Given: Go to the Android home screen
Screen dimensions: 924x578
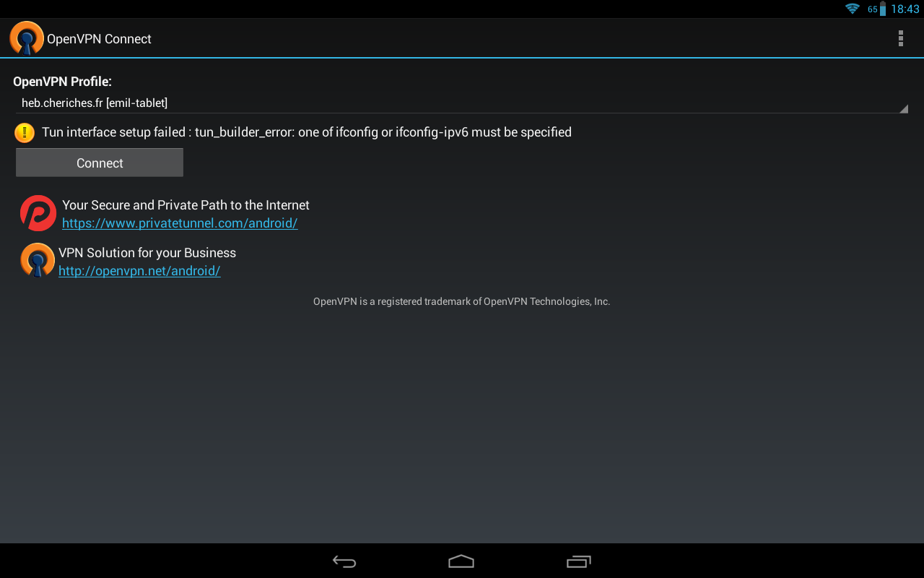Looking at the screenshot, I should tap(461, 561).
